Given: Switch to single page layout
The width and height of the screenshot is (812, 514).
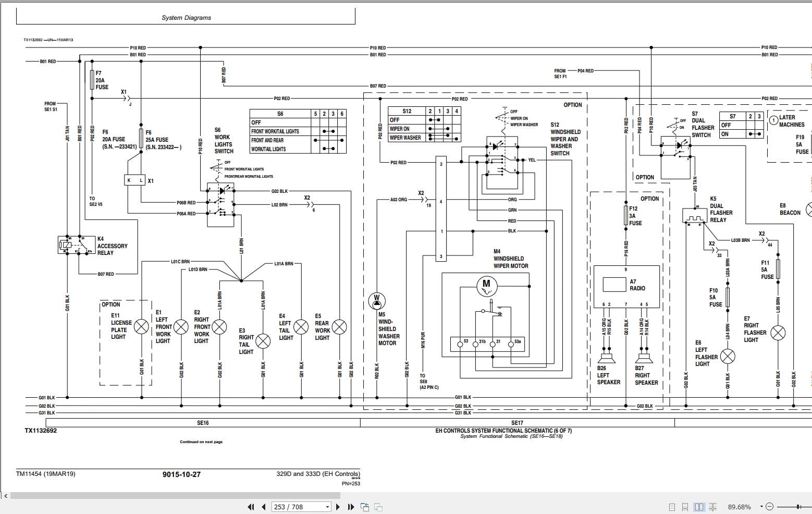Looking at the screenshot, I should (x=672, y=507).
